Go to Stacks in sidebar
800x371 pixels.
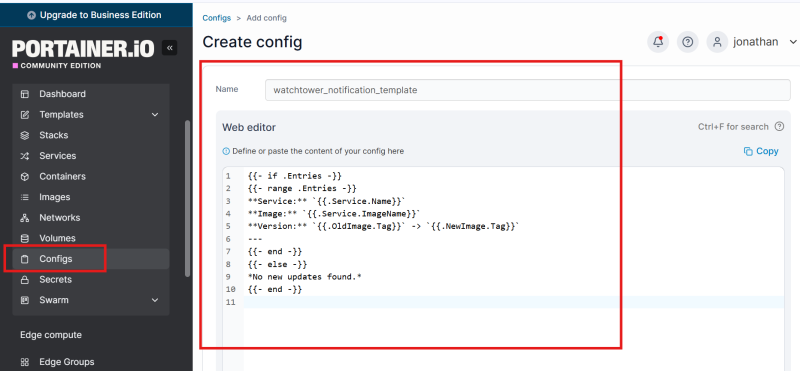tap(91, 135)
